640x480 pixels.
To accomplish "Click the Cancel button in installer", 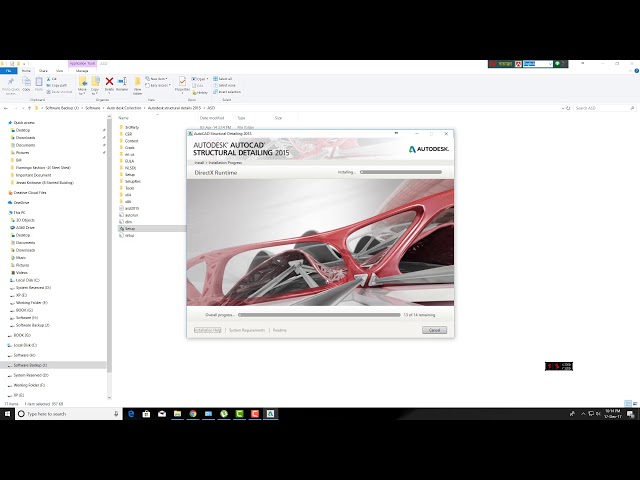I will click(434, 330).
